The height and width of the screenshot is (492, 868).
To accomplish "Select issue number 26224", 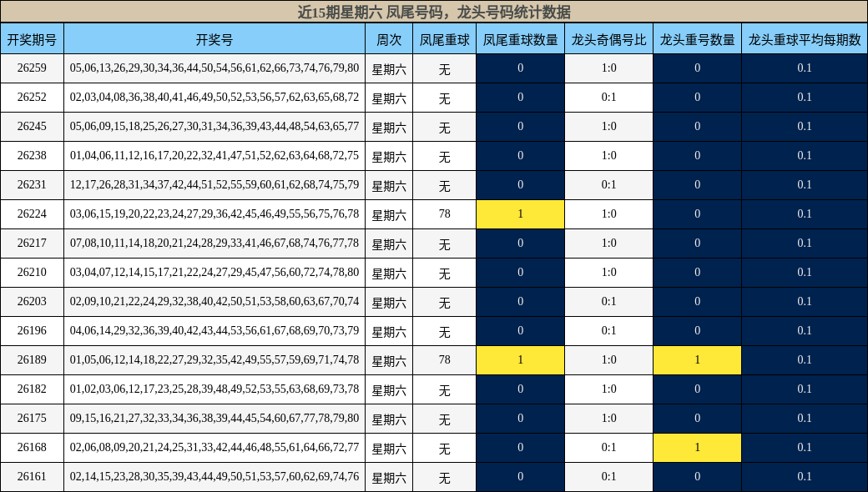I will point(32,214).
